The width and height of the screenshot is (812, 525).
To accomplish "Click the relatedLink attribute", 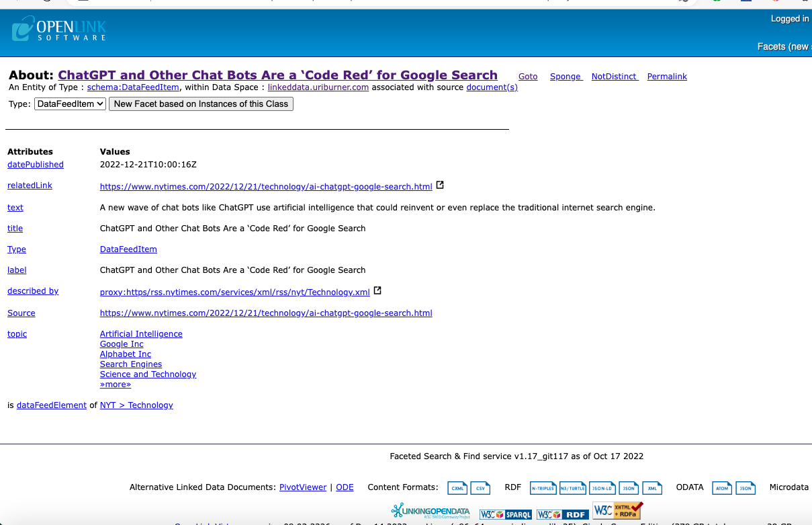I will click(30, 186).
